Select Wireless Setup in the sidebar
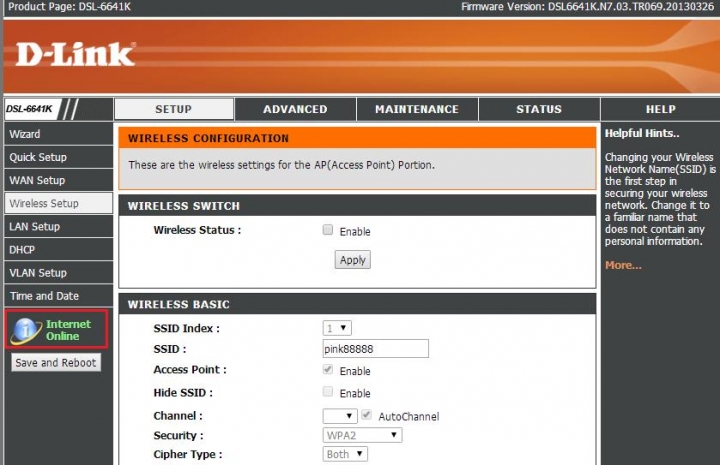The image size is (720, 465). click(58, 203)
